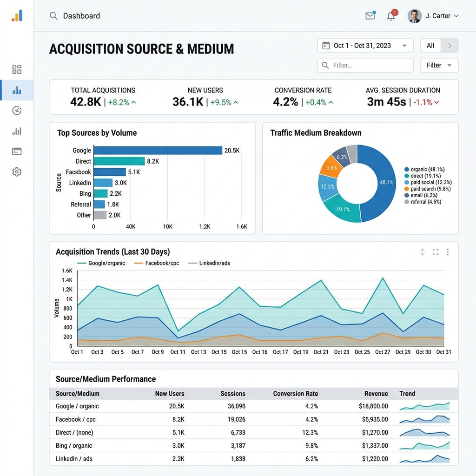Sort table by Revenue column header
Screen dimensions: 476x476
coord(376,394)
